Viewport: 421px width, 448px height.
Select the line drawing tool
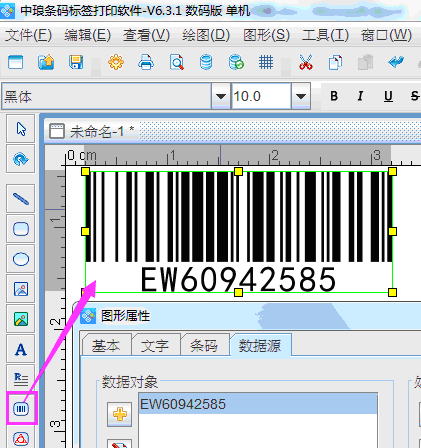pyautogui.click(x=21, y=199)
